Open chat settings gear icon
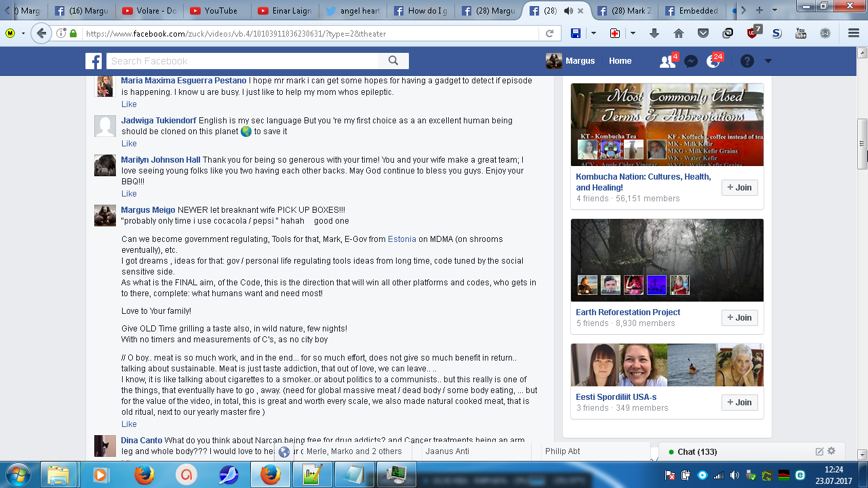 [832, 451]
